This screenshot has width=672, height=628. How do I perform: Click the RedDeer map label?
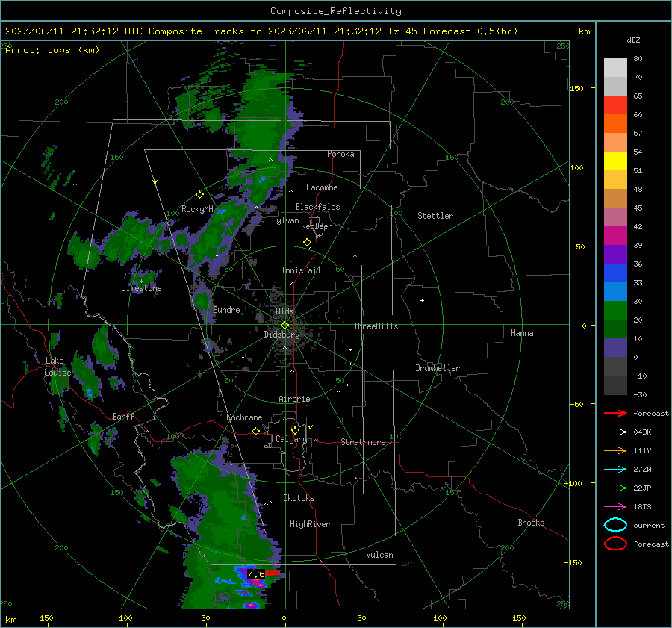click(317, 226)
